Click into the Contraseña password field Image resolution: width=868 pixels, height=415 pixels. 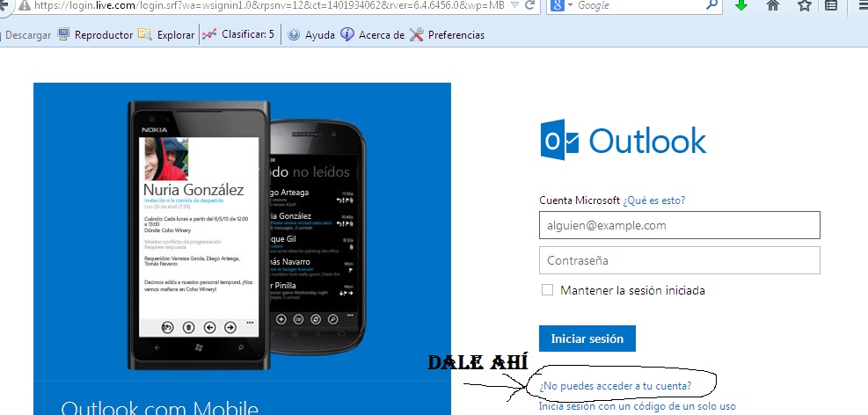click(x=679, y=260)
